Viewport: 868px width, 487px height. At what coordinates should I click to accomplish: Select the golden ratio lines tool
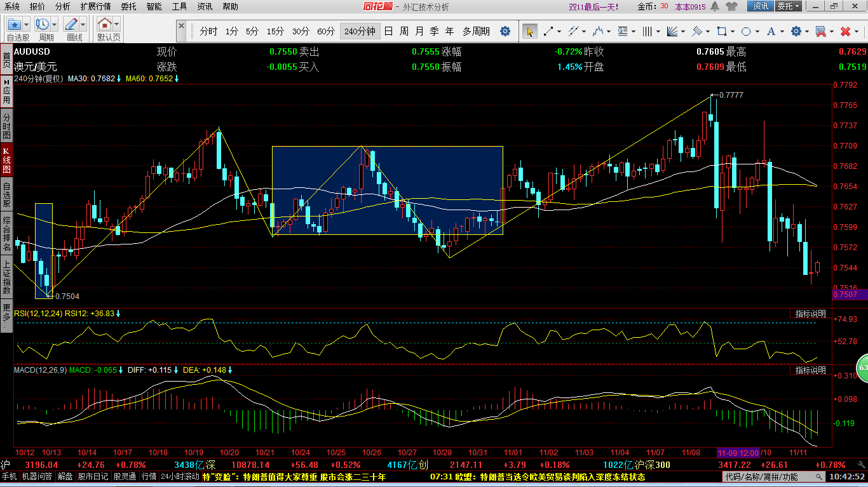click(623, 31)
